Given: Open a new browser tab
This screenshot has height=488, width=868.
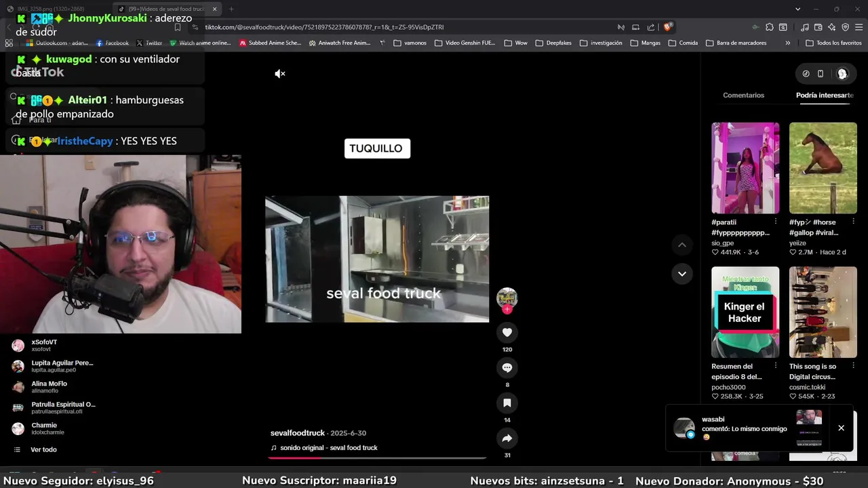Looking at the screenshot, I should point(231,9).
